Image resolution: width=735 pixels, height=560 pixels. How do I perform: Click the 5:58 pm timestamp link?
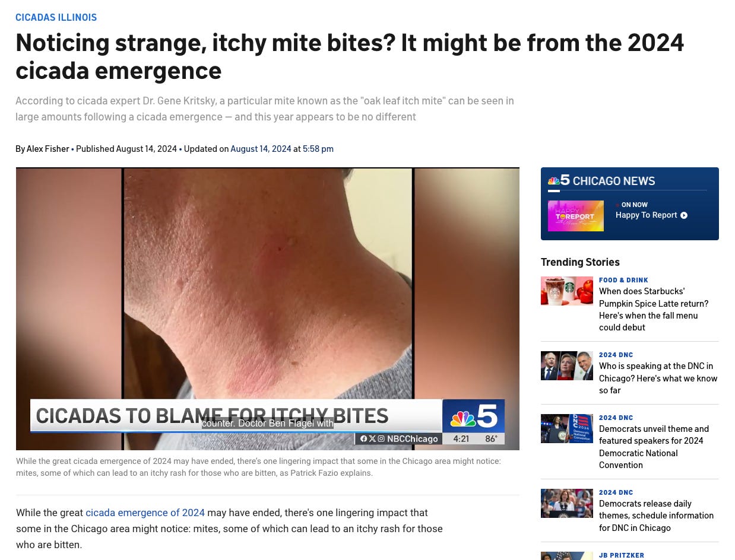click(x=318, y=149)
